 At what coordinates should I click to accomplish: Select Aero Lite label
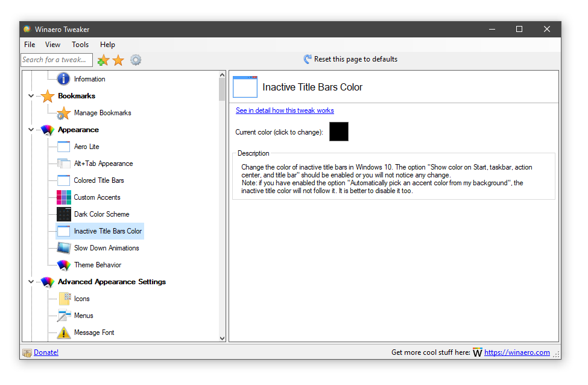pos(87,147)
